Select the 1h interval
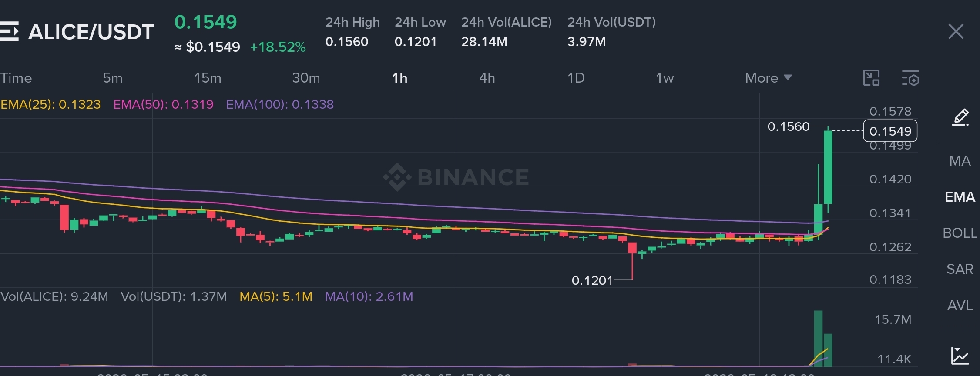The image size is (980, 376). click(400, 78)
